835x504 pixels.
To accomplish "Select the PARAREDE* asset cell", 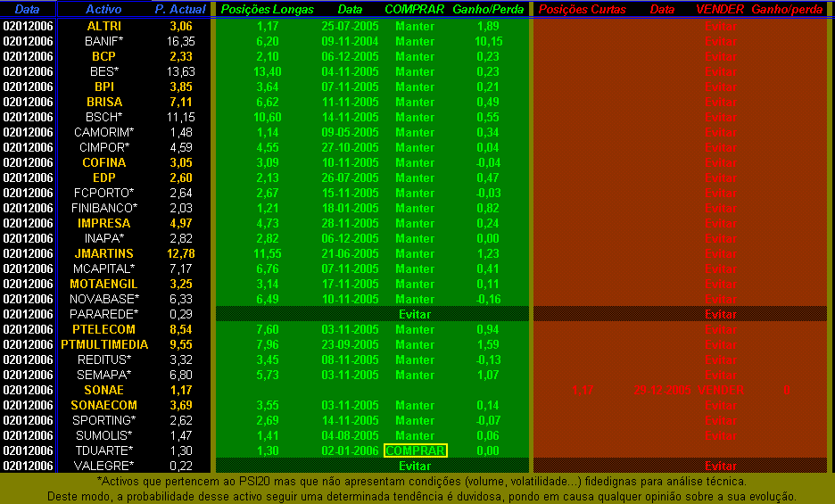I will 103,315.
